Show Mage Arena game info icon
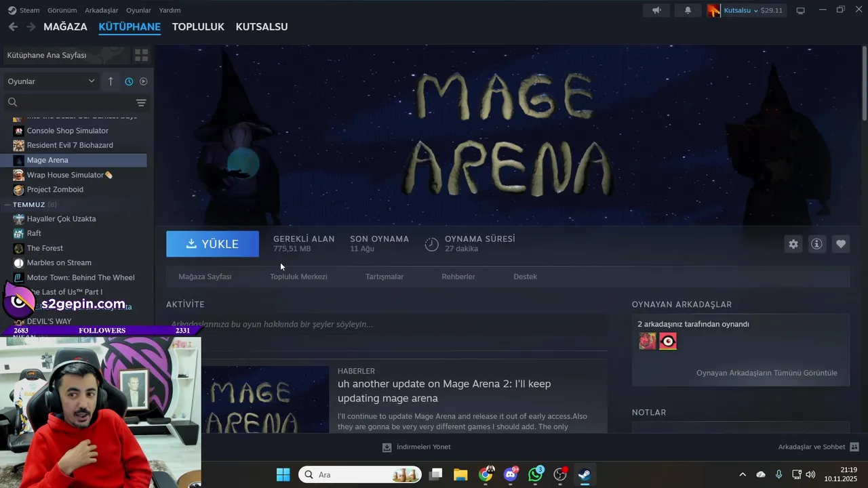Viewport: 868px width, 488px height. point(817,244)
